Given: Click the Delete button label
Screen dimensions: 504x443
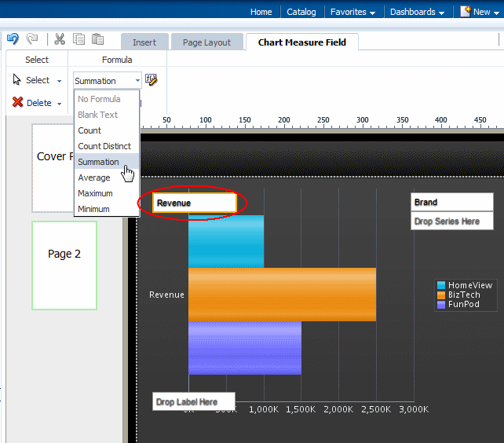Looking at the screenshot, I should coord(39,103).
